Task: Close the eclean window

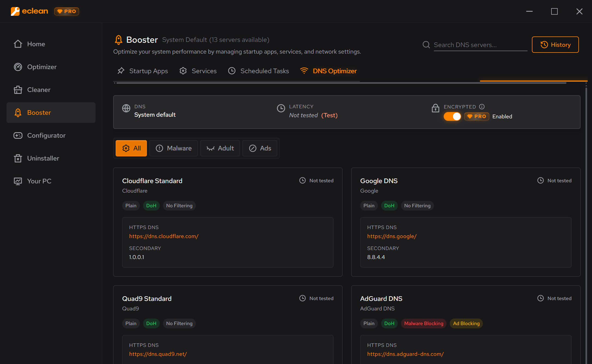Action: [579, 11]
